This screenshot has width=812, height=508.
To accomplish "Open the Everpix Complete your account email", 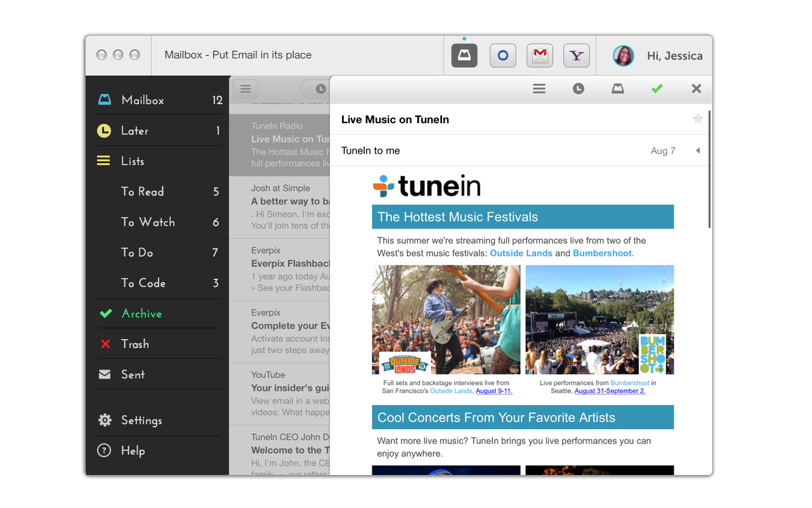I will pos(280,332).
